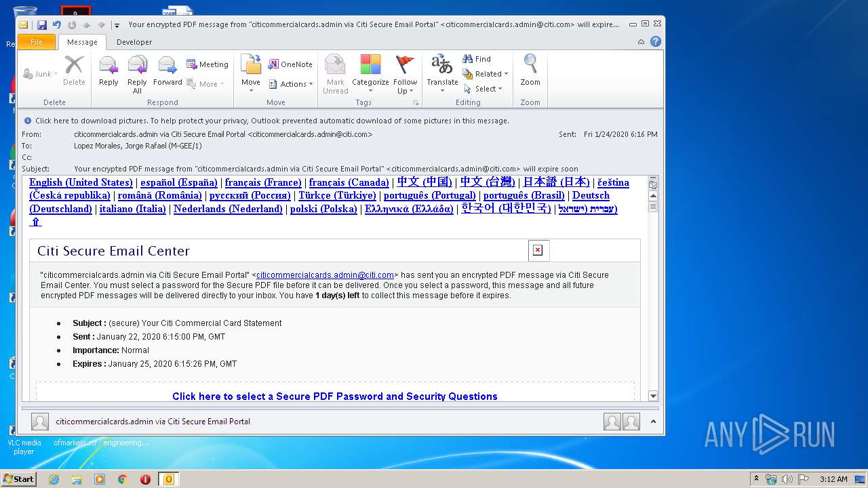
Task: Send message to OneNote
Action: coord(290,64)
